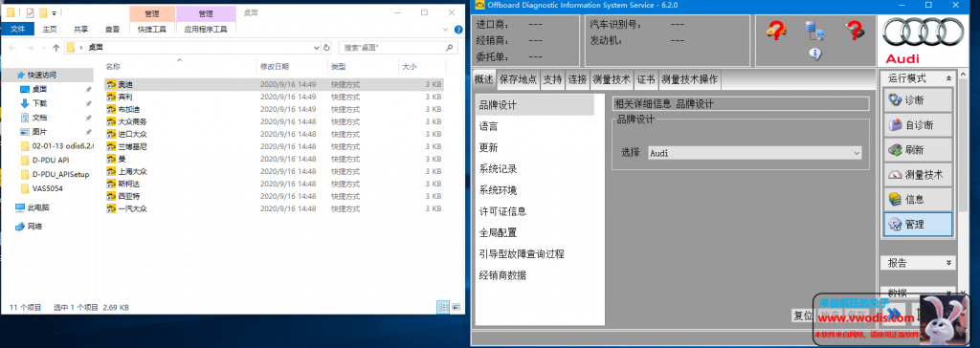Click the 下载 downloads arrow icon in sidebar

[25, 103]
